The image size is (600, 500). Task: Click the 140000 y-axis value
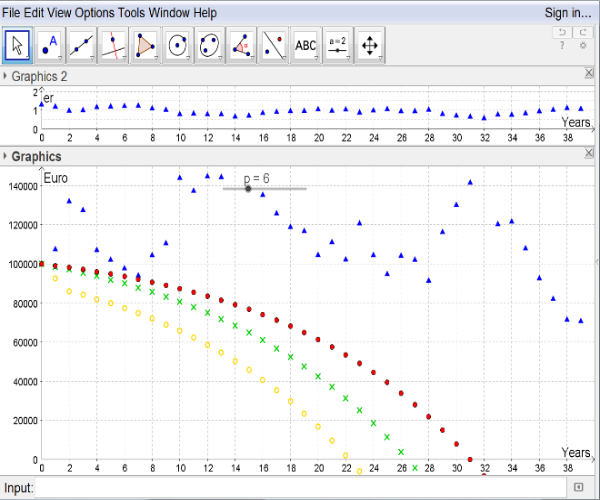pyautogui.click(x=23, y=187)
